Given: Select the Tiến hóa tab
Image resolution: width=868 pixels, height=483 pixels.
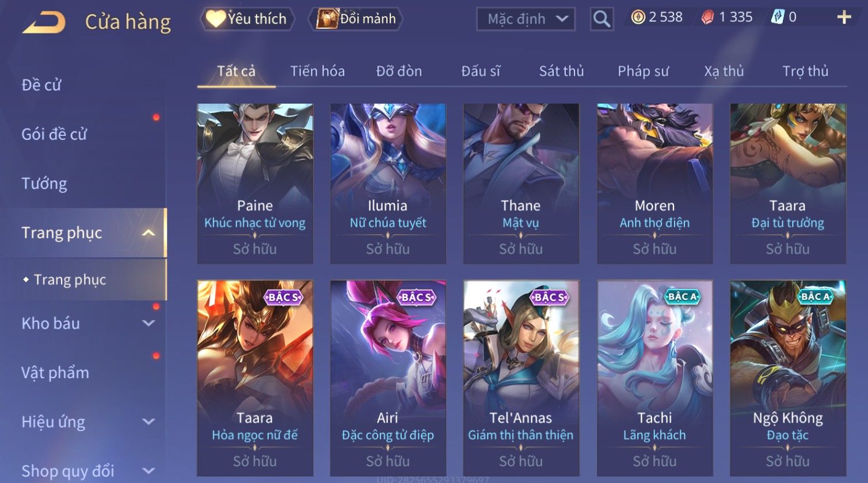Looking at the screenshot, I should (317, 71).
